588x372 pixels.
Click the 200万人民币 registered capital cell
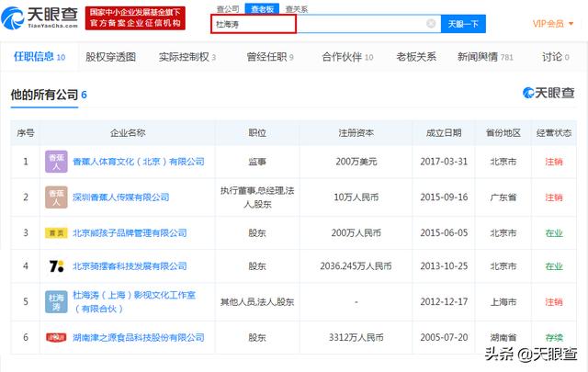point(356,233)
